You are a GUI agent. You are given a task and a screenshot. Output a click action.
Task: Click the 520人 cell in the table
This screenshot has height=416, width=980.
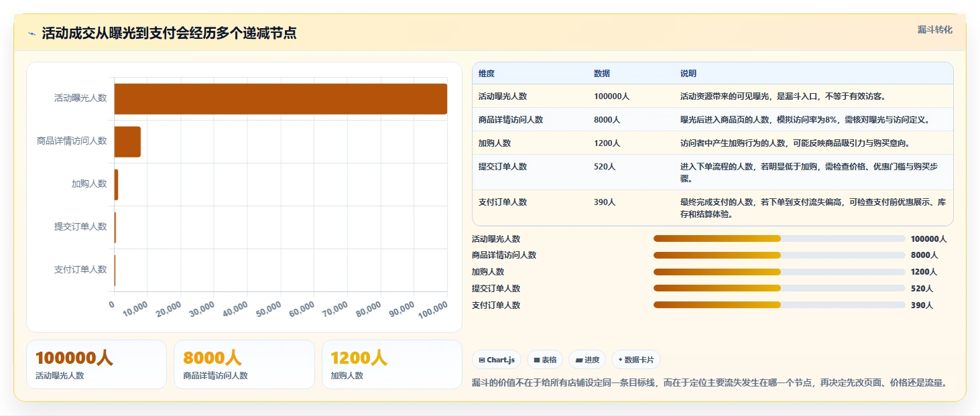605,167
